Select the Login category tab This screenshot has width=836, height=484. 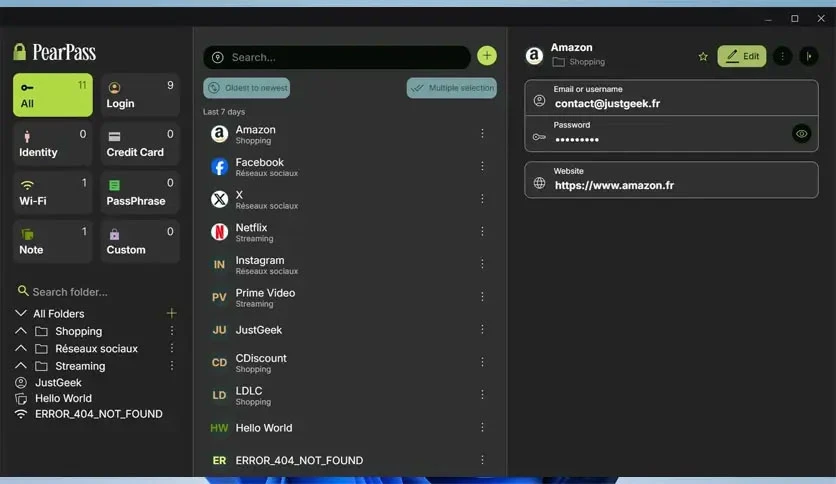(140, 95)
